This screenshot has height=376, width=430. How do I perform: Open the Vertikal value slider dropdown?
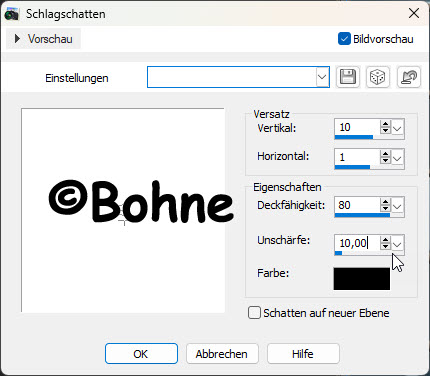point(397,128)
